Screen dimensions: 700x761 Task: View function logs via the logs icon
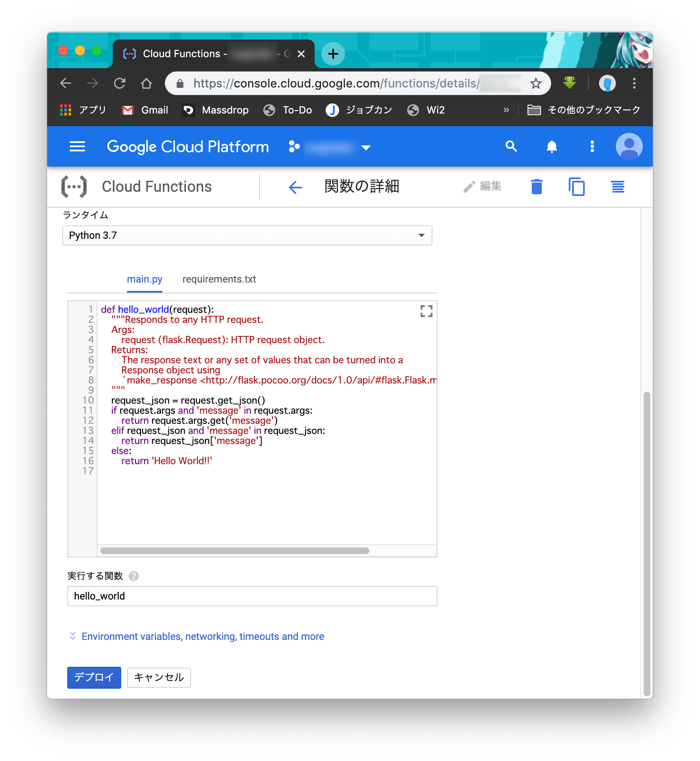617,187
